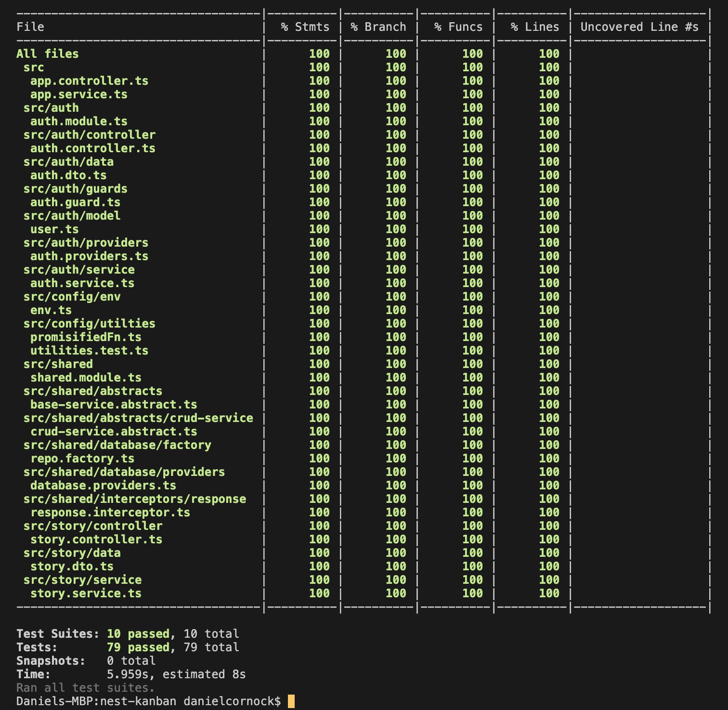
Task: Select the 'app.controller.ts' file name
Action: (x=89, y=80)
